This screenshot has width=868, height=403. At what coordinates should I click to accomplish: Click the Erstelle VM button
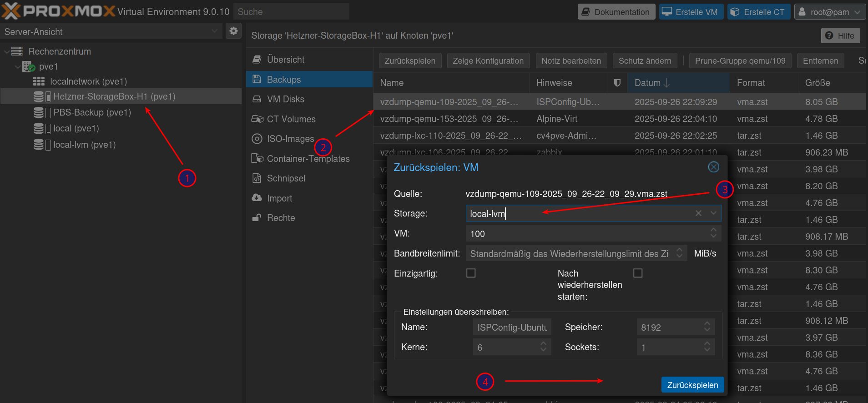691,12
